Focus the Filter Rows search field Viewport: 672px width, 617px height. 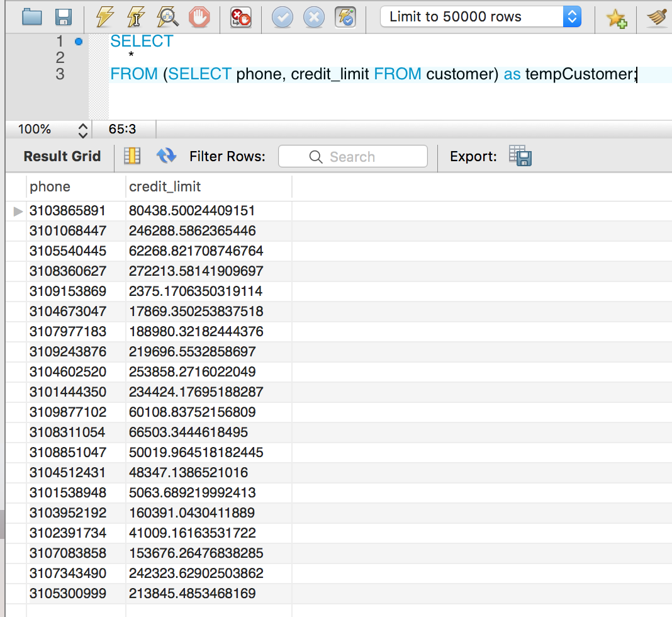click(x=353, y=157)
